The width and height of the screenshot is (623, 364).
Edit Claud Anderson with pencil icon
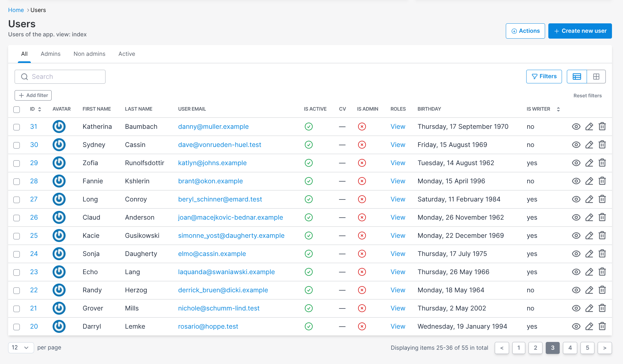click(589, 217)
